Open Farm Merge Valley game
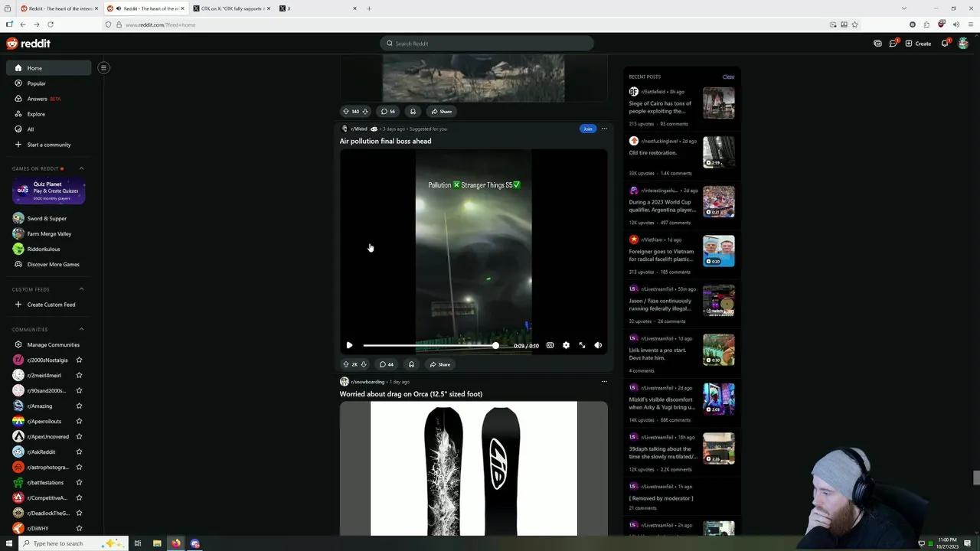Image resolution: width=980 pixels, height=551 pixels. pyautogui.click(x=49, y=233)
